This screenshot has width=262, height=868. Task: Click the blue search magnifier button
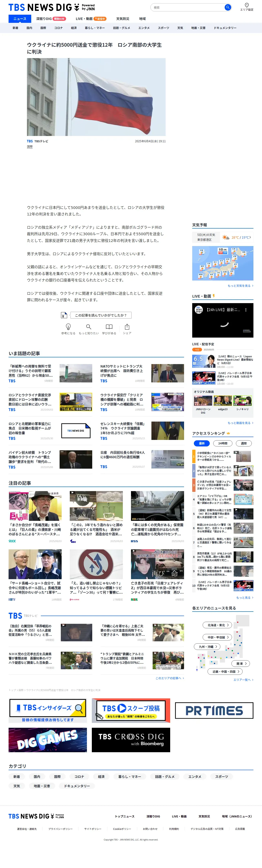(x=228, y=7)
